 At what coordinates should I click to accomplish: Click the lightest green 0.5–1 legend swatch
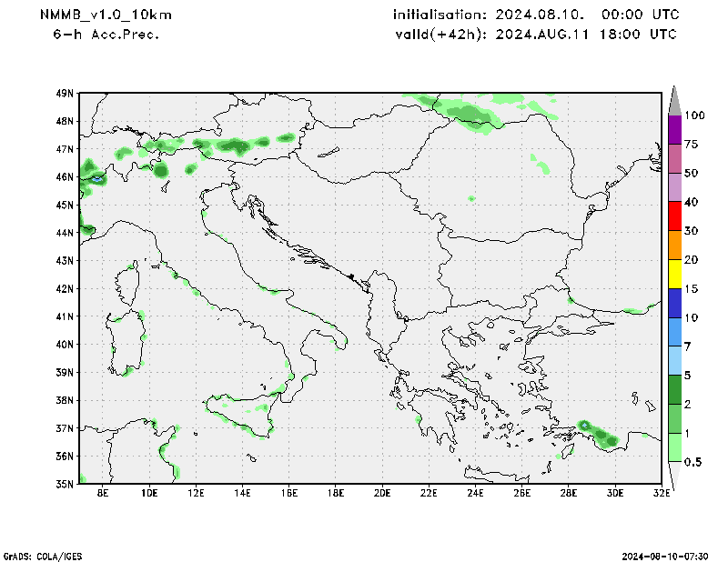(674, 447)
